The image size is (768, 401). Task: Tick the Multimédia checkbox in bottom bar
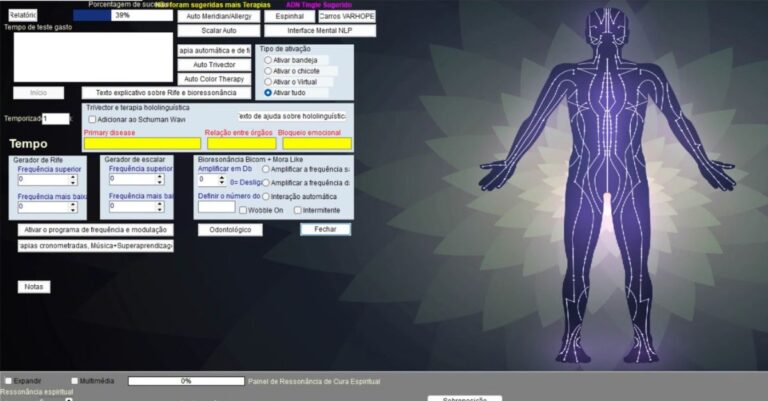[73, 380]
